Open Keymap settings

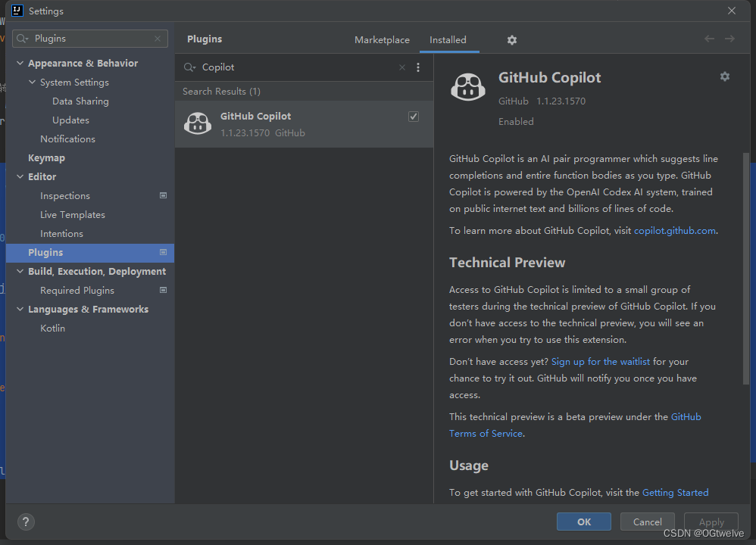click(46, 158)
